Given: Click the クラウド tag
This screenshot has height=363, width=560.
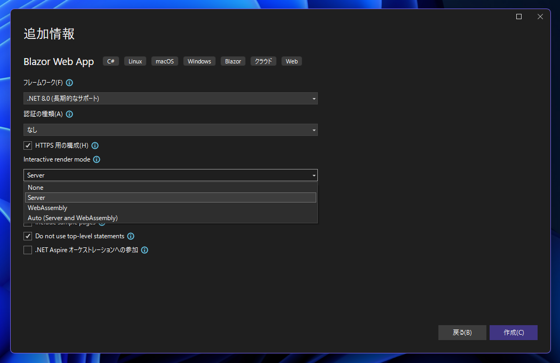Looking at the screenshot, I should pyautogui.click(x=263, y=61).
